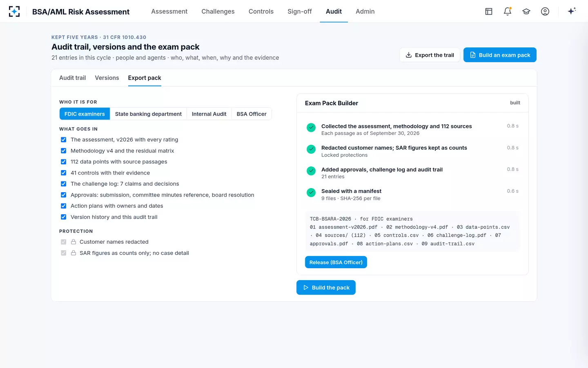588x368 pixels.
Task: Select the Export pack tab
Action: tap(145, 78)
